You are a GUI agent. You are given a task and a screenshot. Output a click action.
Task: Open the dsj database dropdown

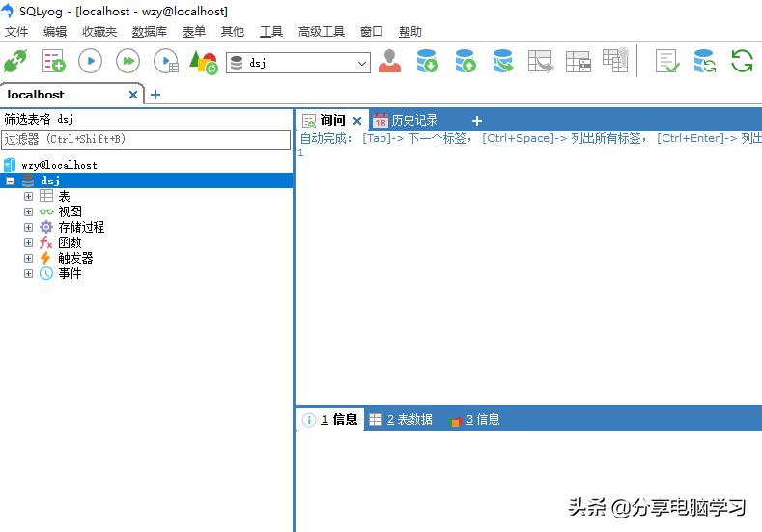(x=361, y=63)
